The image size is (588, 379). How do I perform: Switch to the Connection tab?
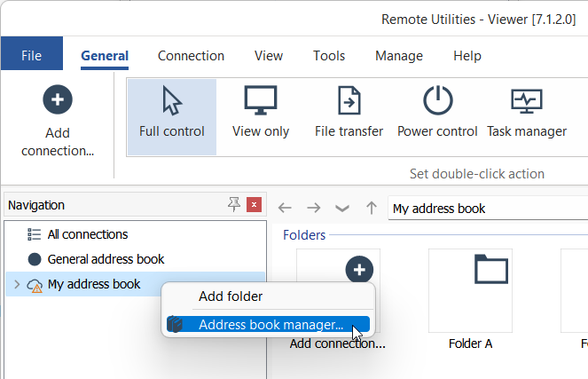[191, 55]
